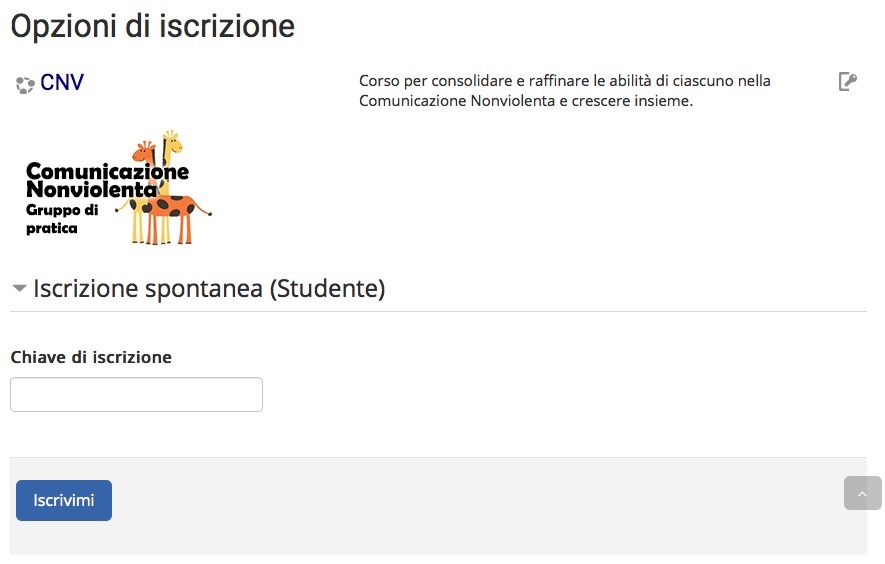Click the 'Iscrizione spontanea (Studente)' heading
885x564 pixels.
click(x=209, y=288)
